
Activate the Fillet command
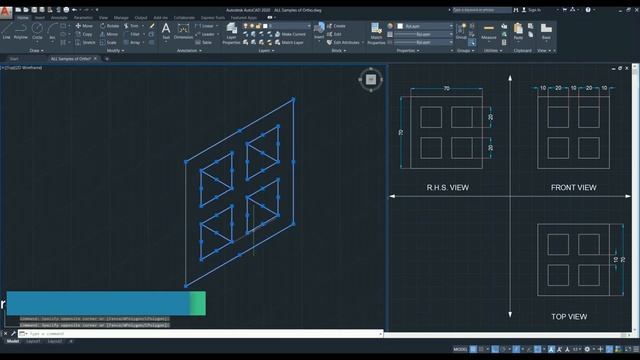[132, 34]
